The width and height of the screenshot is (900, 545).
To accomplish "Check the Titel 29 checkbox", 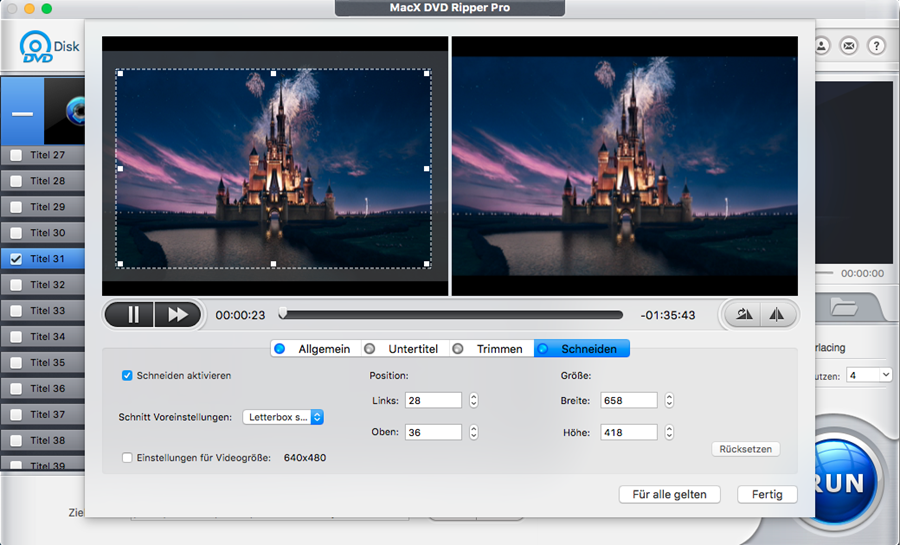I will point(16,207).
